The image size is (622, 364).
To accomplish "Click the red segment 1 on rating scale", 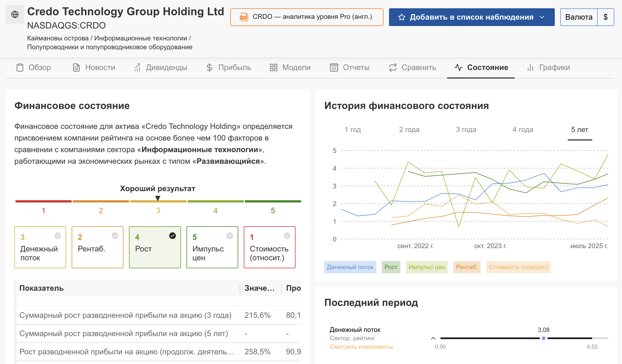I will coord(43,201).
